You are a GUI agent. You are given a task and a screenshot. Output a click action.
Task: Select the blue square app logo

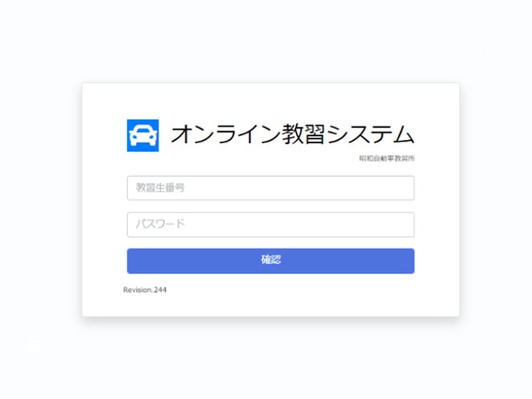[x=142, y=136]
